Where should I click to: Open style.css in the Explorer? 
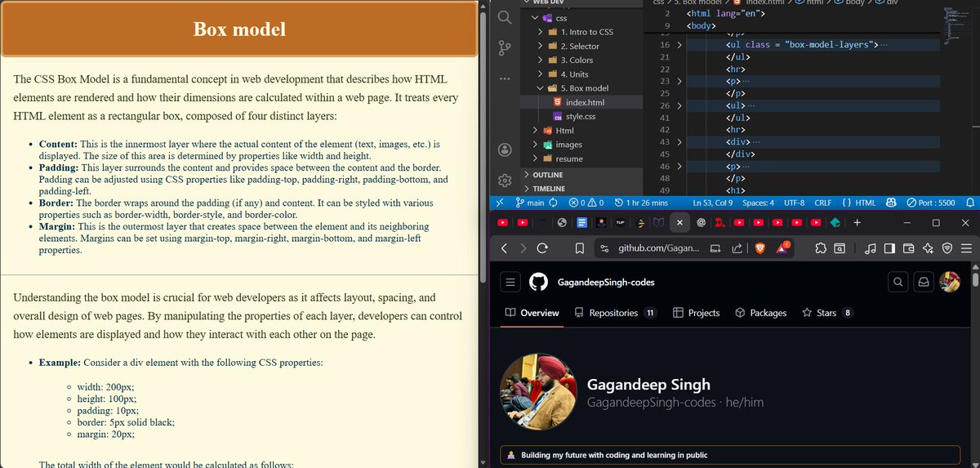click(x=581, y=117)
